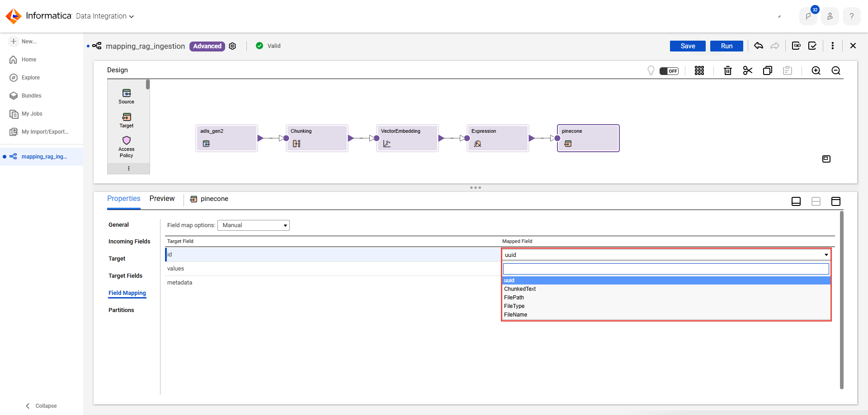868x415 pixels.
Task: Go to Home in sidebar
Action: pyautogui.click(x=24, y=60)
